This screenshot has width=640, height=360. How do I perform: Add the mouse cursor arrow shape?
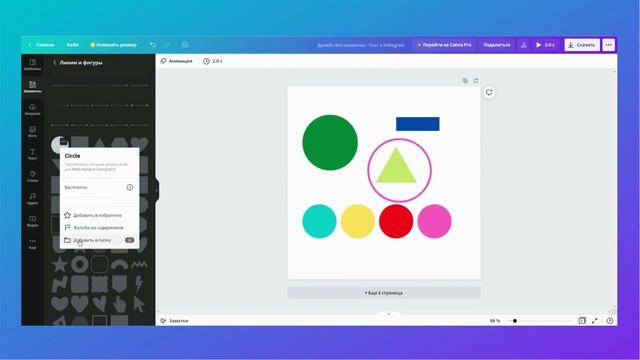click(x=139, y=304)
